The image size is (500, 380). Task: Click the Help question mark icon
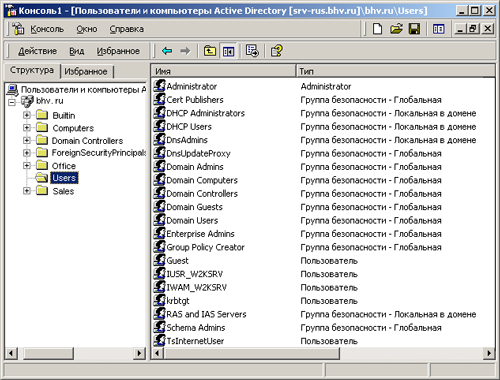point(277,51)
